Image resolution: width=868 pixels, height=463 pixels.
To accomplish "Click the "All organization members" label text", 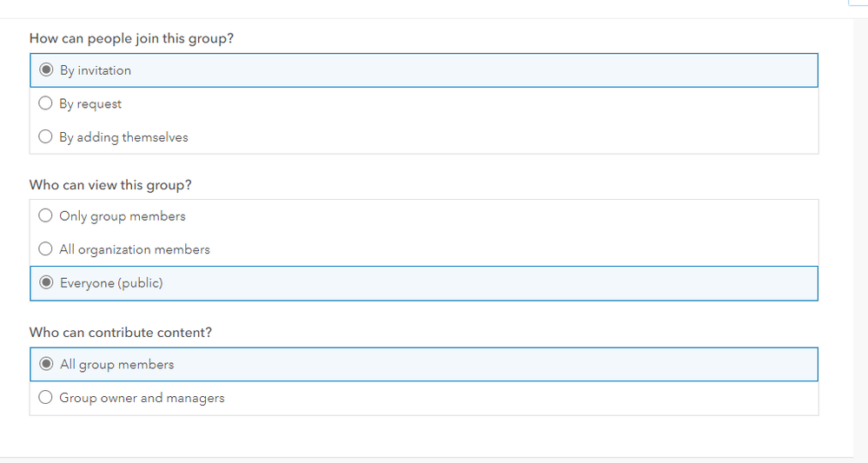I will click(x=135, y=249).
